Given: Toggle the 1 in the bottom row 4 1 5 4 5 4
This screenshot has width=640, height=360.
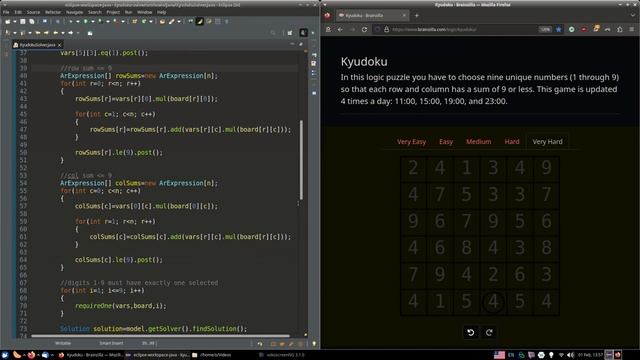Looking at the screenshot, I should click(440, 302).
